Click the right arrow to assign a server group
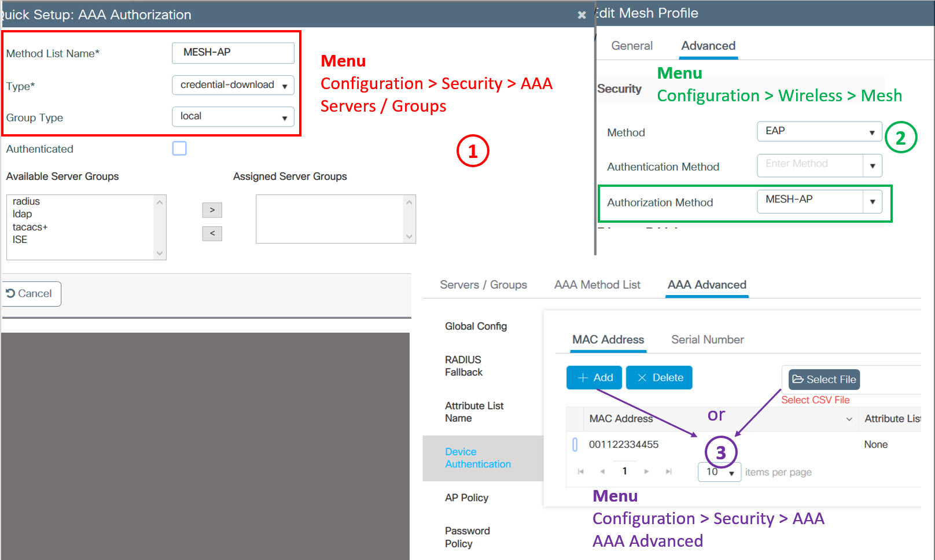The image size is (935, 560). pyautogui.click(x=212, y=210)
